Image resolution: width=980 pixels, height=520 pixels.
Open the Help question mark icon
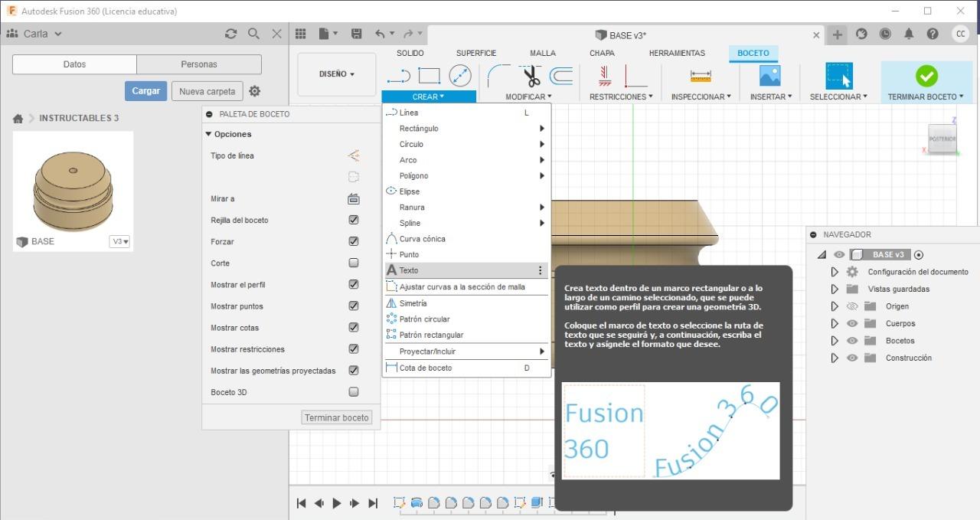(x=933, y=34)
